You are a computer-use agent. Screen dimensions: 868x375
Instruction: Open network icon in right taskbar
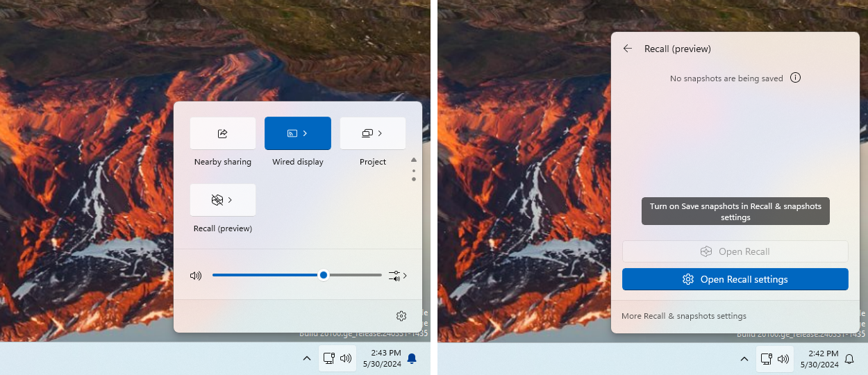pyautogui.click(x=766, y=359)
